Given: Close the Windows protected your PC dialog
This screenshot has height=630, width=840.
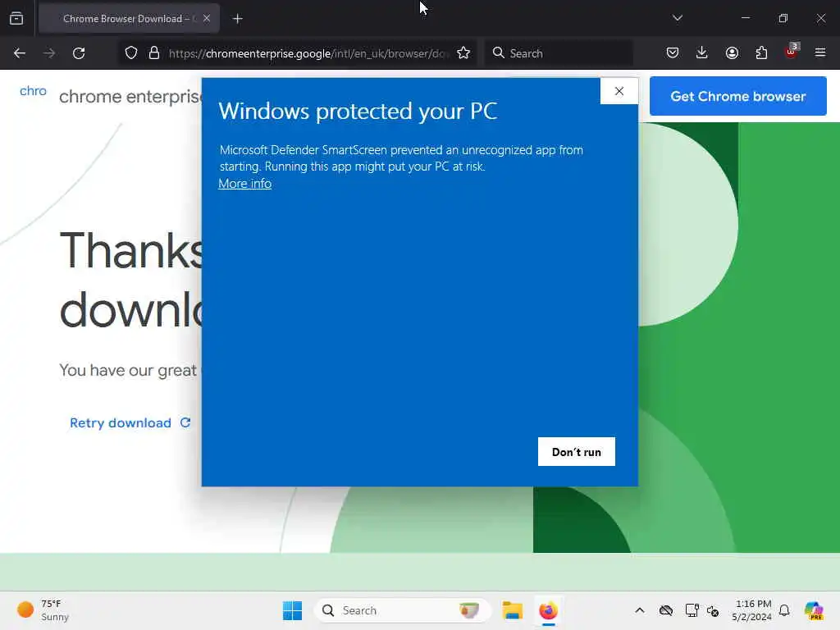Looking at the screenshot, I should click(x=619, y=91).
